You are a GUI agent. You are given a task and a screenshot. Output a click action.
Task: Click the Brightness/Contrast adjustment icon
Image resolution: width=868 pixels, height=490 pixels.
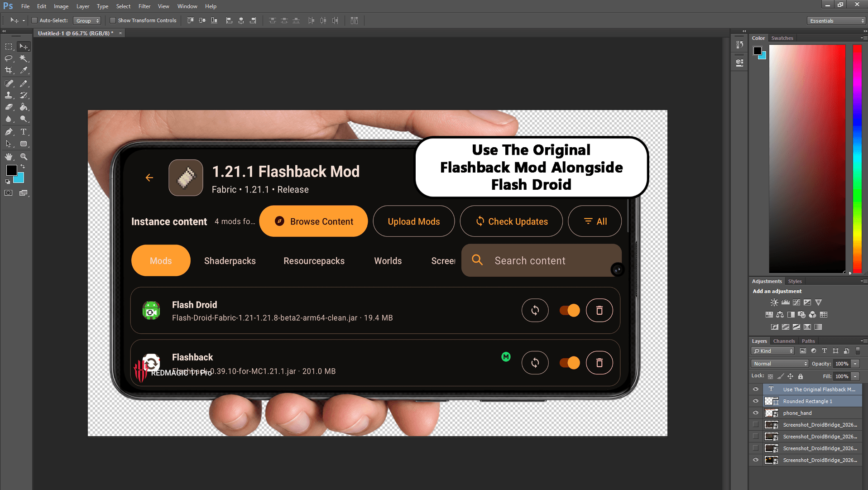(774, 303)
